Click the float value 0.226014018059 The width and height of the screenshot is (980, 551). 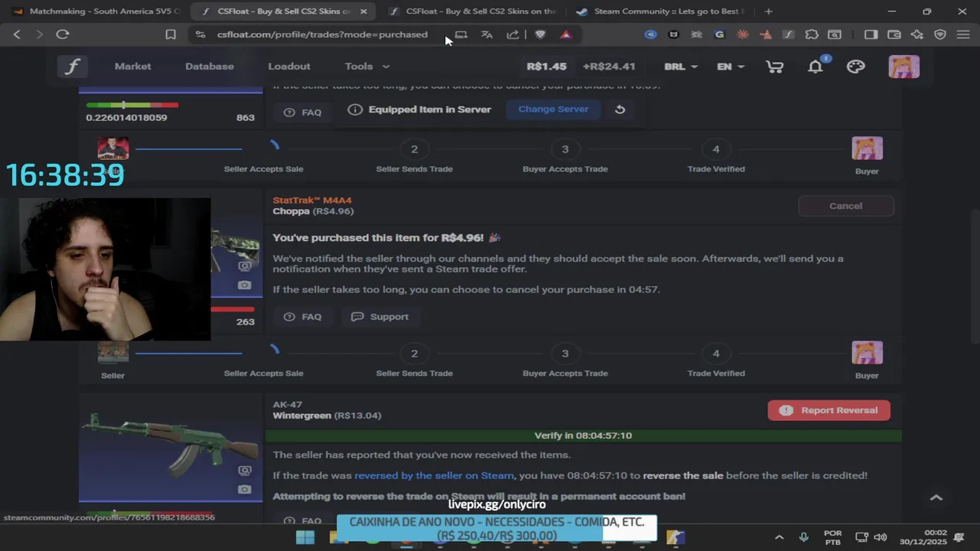point(126,118)
